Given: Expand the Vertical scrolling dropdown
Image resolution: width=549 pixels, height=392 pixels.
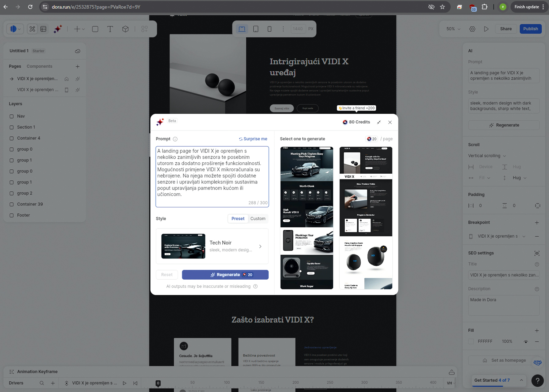Looking at the screenshot, I should click(x=487, y=156).
